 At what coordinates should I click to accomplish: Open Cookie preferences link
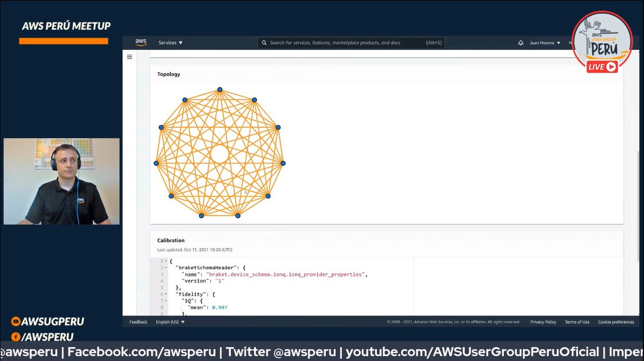click(x=616, y=322)
